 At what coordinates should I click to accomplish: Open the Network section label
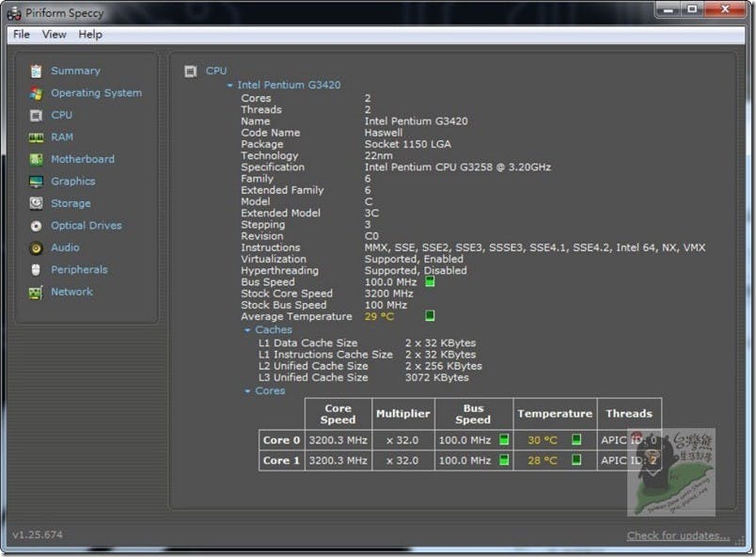coord(71,292)
